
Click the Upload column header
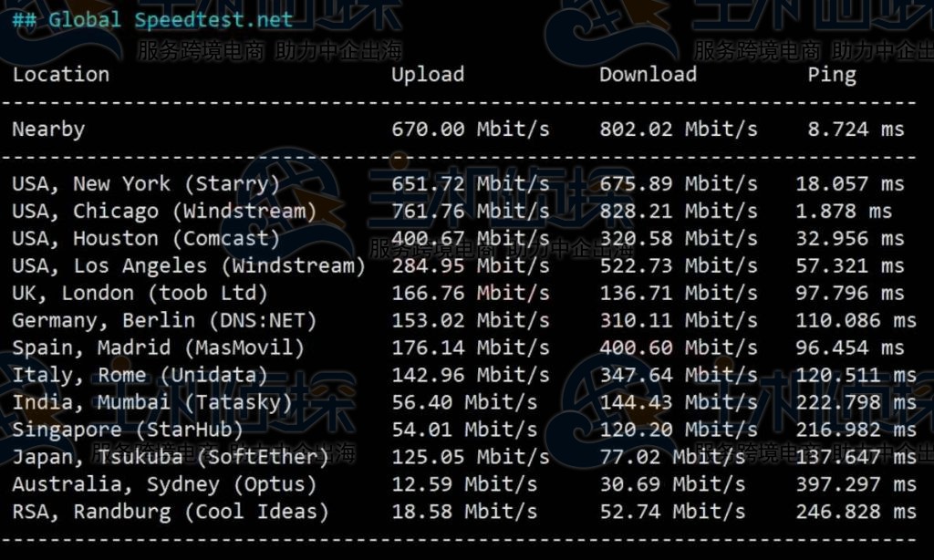pos(428,75)
